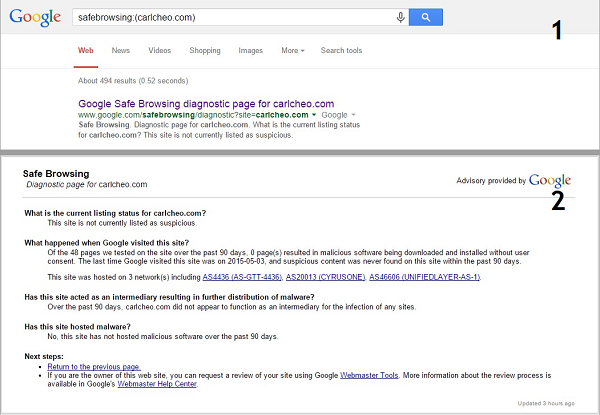
Task: Open Google Safe Browsing diagnostic page result
Action: (206, 104)
